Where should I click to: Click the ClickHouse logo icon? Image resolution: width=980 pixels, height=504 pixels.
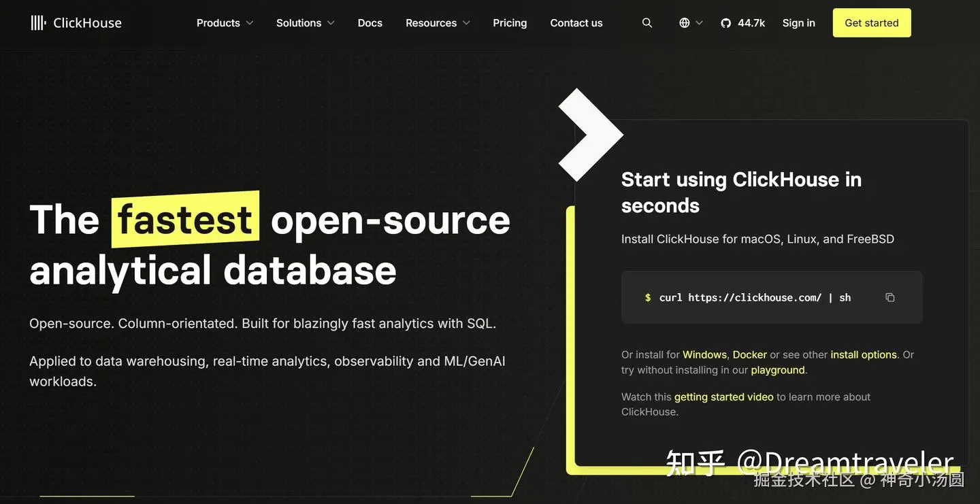(38, 22)
